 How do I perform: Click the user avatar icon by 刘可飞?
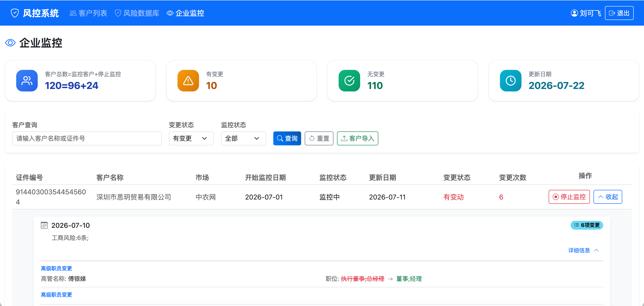coord(574,13)
